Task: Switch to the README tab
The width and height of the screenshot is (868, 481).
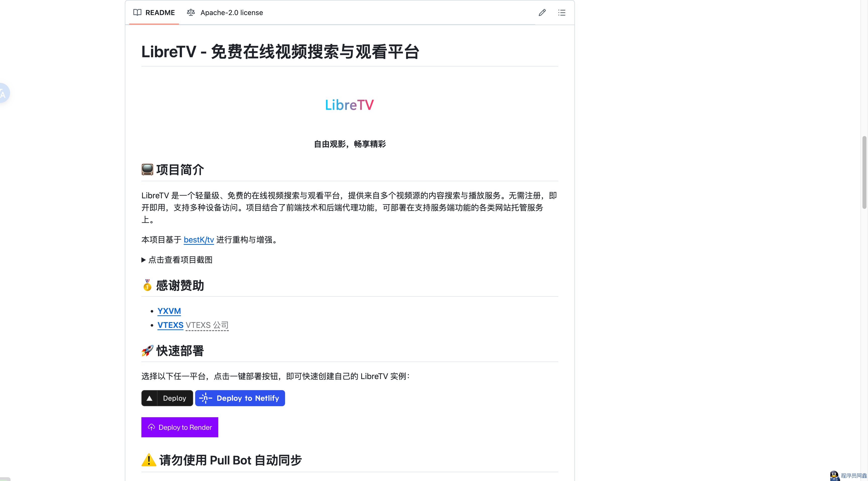Action: (x=154, y=13)
